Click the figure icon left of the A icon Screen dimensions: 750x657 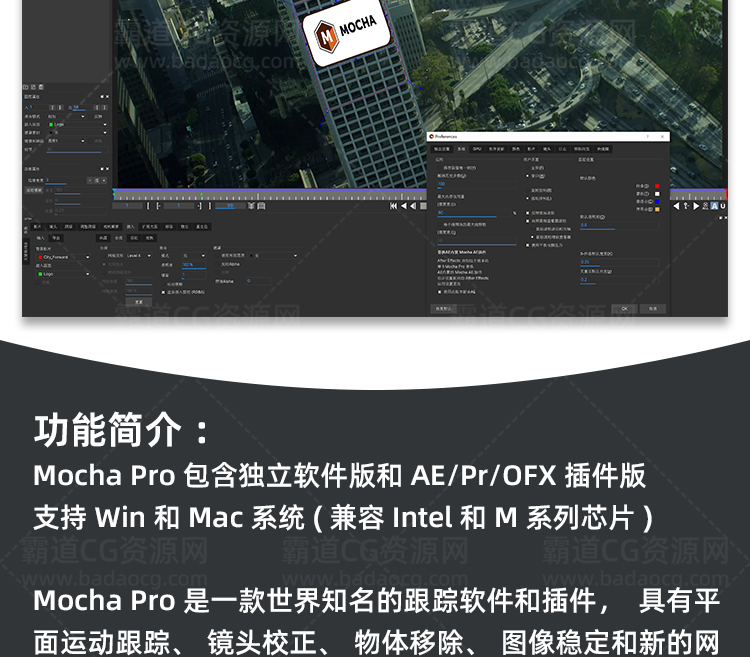(705, 206)
